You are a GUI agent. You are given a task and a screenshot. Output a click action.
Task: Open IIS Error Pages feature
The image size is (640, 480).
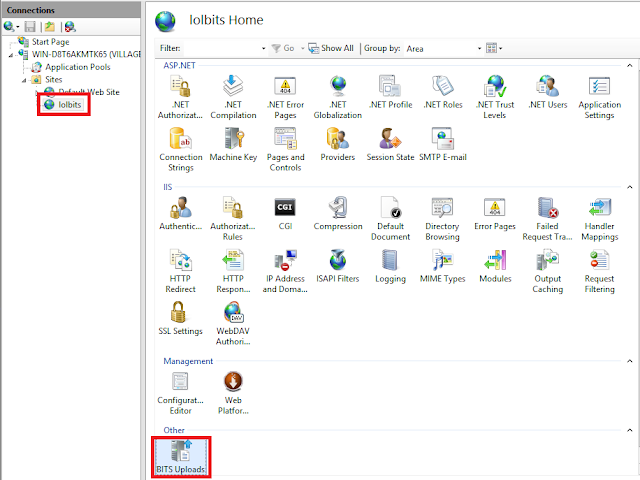[x=495, y=214]
